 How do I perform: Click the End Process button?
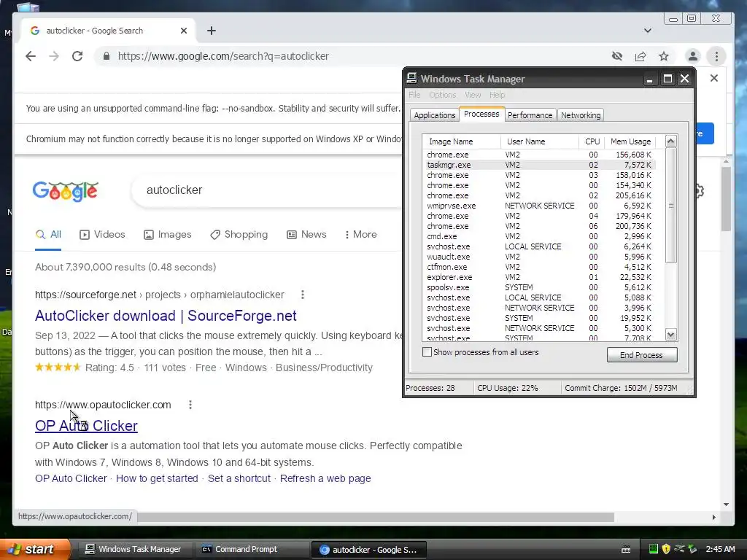(x=642, y=355)
